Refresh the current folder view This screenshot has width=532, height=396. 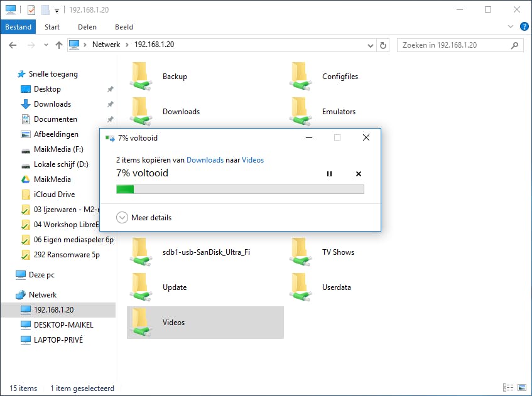coord(383,45)
